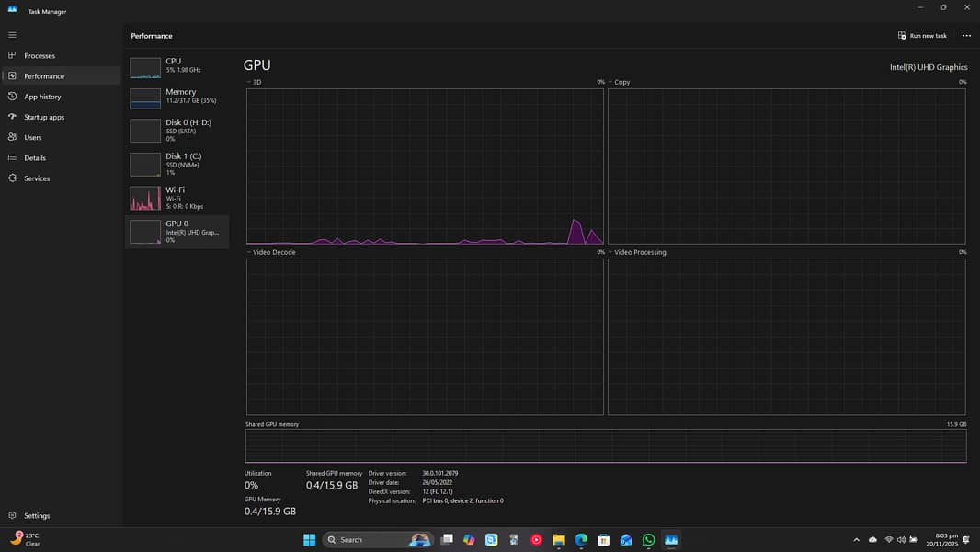Open Task Manager Settings

point(37,516)
